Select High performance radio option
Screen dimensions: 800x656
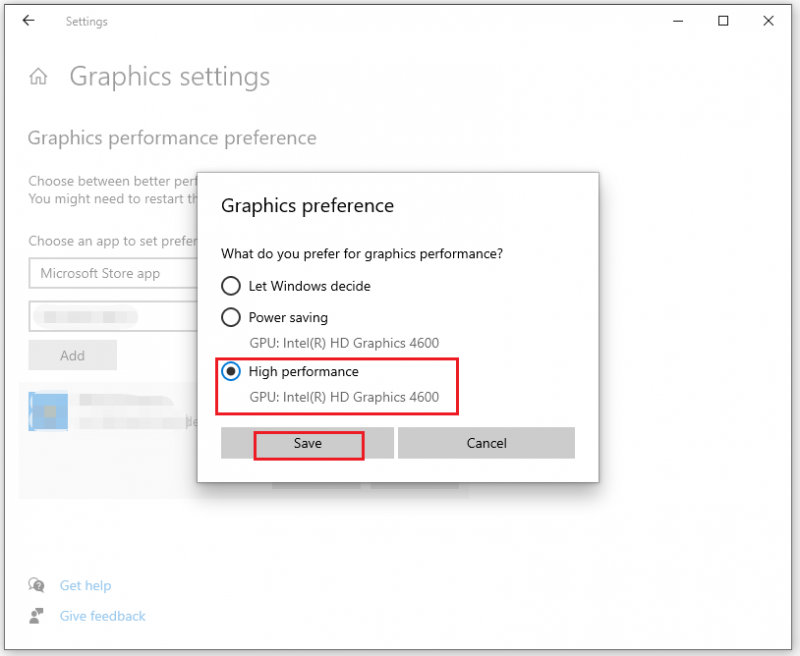pos(231,371)
